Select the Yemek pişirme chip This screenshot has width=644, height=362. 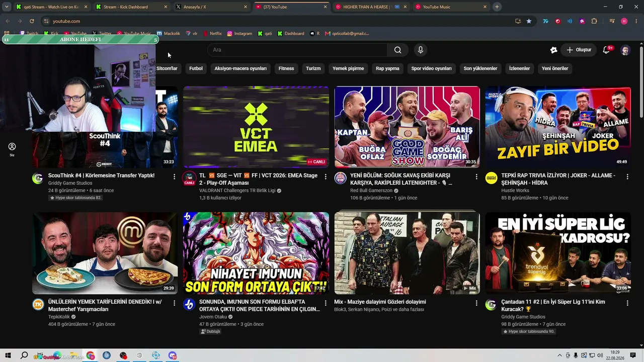(348, 68)
